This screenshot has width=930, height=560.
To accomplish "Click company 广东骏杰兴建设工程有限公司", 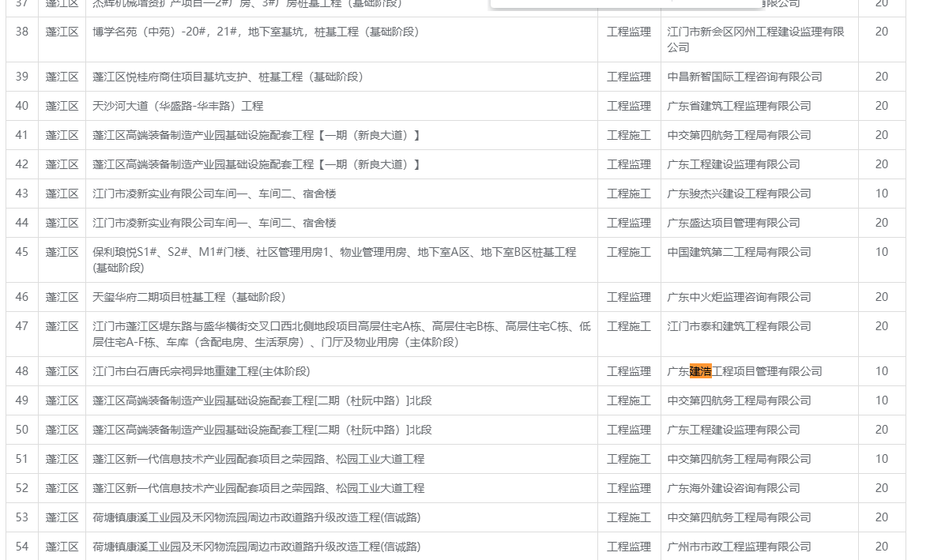I will tap(739, 194).
